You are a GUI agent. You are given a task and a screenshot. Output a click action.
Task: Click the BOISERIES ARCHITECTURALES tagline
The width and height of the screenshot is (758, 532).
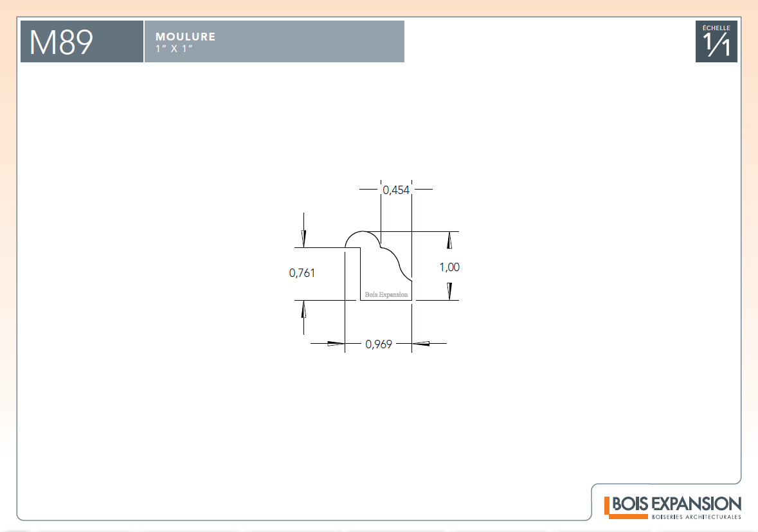pos(696,517)
